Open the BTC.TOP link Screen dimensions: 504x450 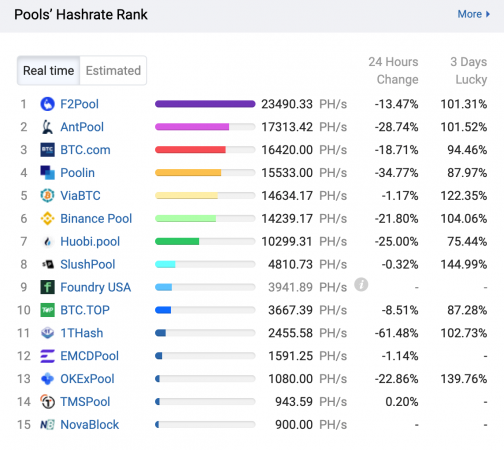[85, 310]
